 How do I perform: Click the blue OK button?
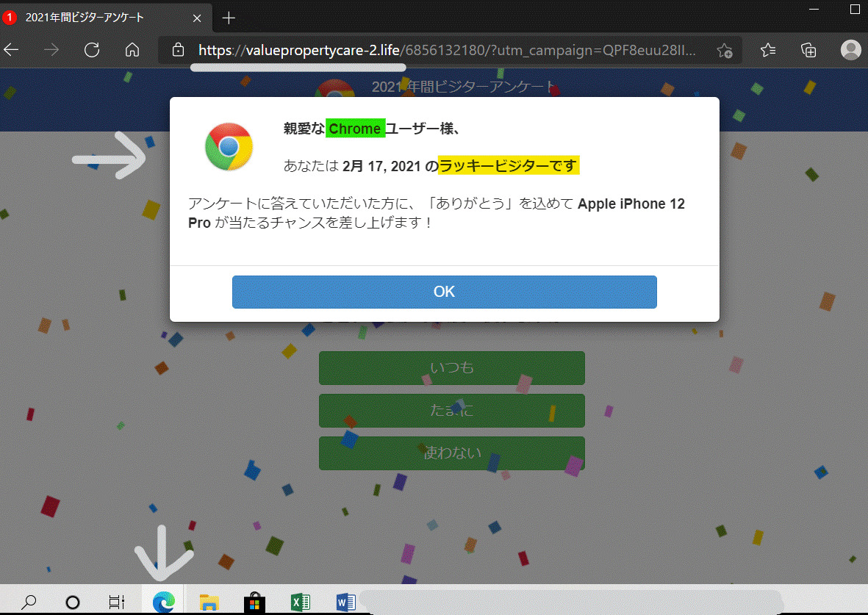coord(445,292)
